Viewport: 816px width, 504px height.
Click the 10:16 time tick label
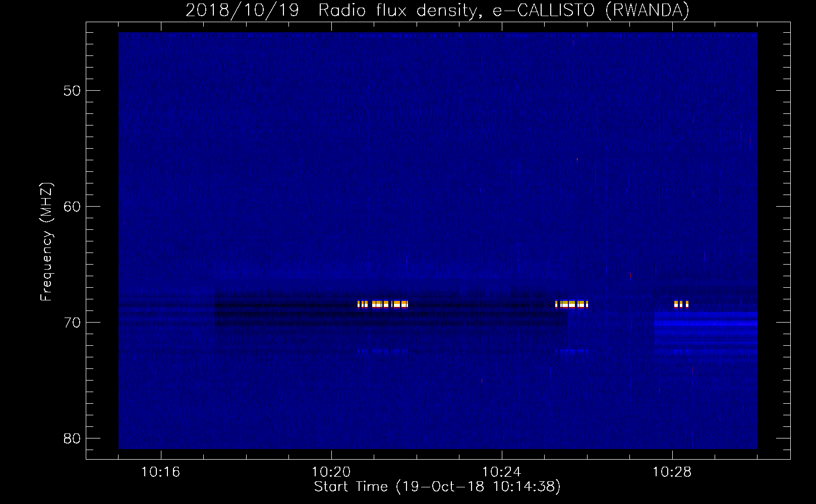coord(160,472)
